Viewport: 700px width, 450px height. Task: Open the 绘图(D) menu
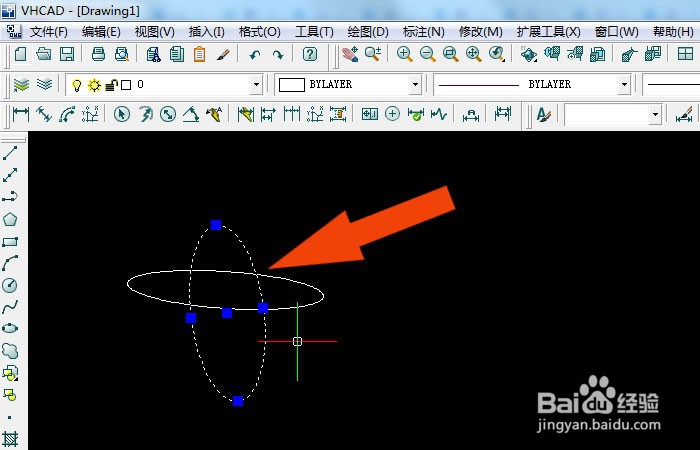tap(368, 32)
